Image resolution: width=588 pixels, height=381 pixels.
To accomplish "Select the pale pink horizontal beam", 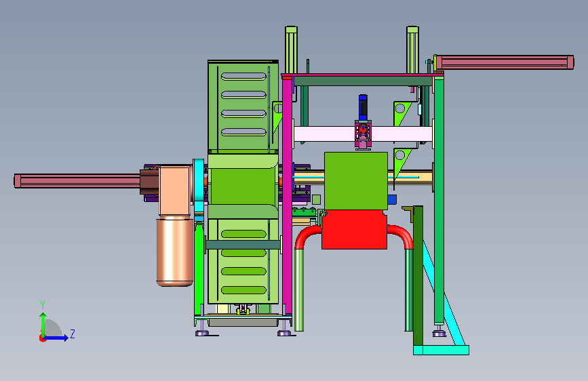I will [324, 134].
